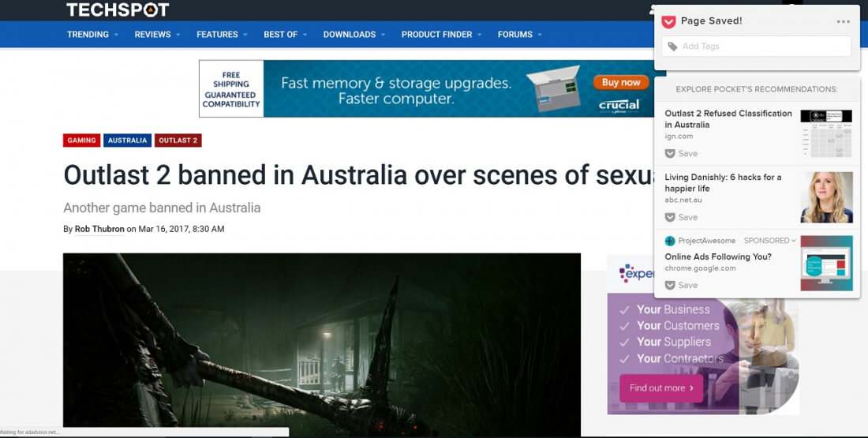
Task: Open the Pocket three-dots options menu
Action: 843,21
